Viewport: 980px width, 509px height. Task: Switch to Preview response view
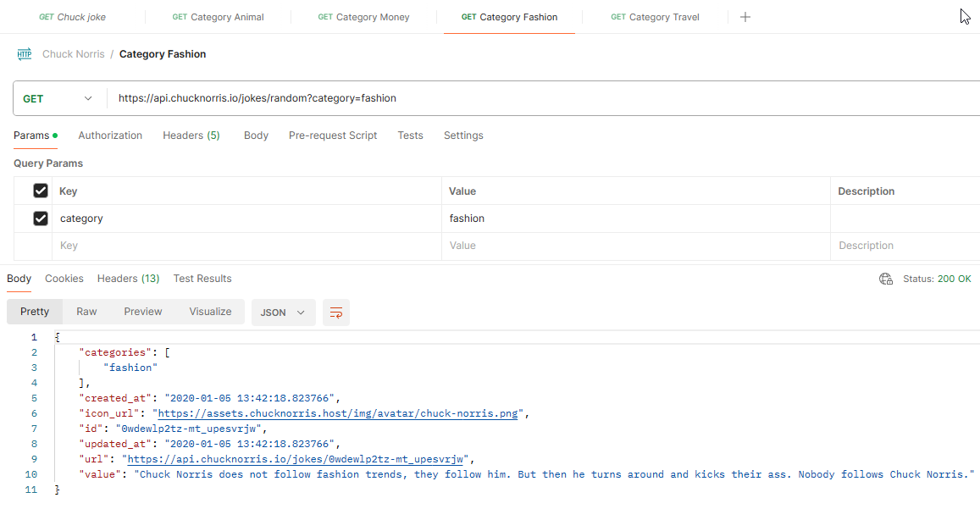142,312
